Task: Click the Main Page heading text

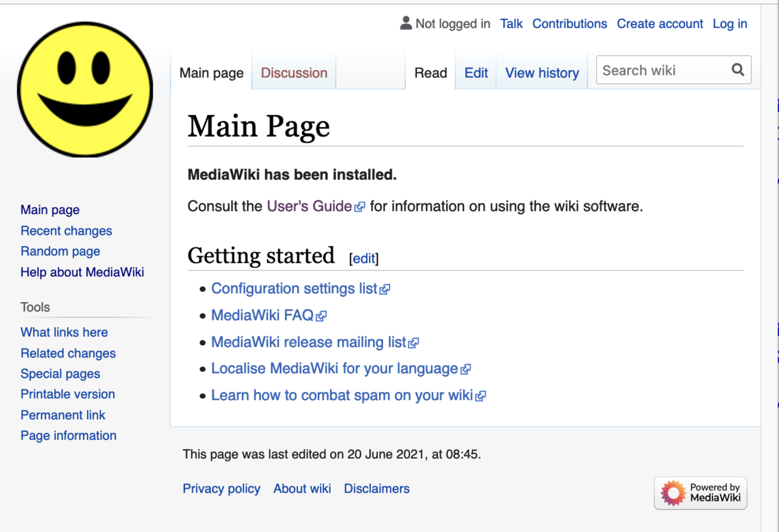Action: 258,126
